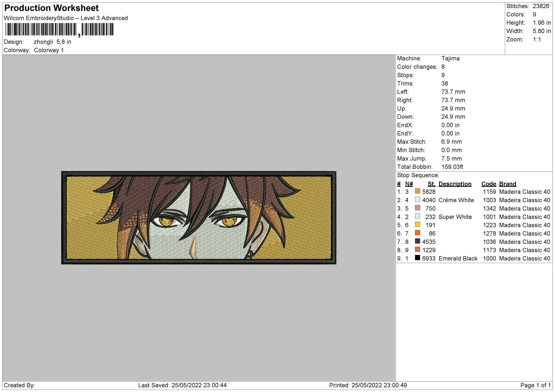The height and width of the screenshot is (392, 555).
Task: Click the Machine value 'Tajima'
Action: [x=450, y=58]
